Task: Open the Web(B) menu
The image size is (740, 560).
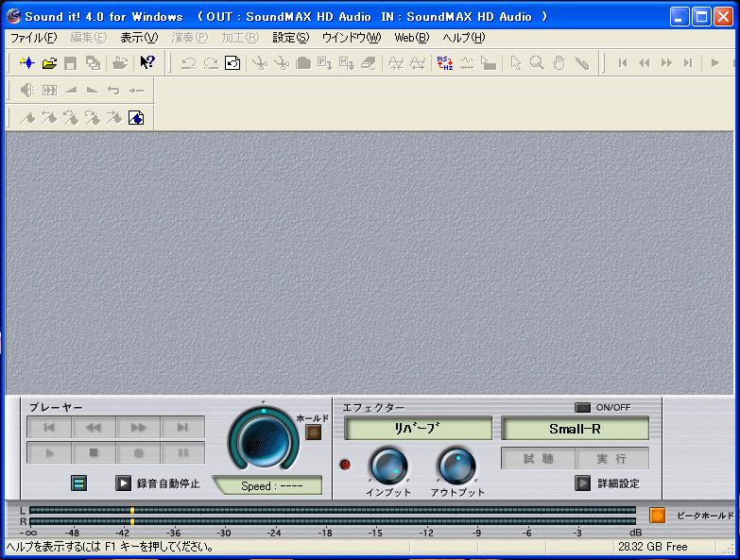Action: (x=411, y=38)
